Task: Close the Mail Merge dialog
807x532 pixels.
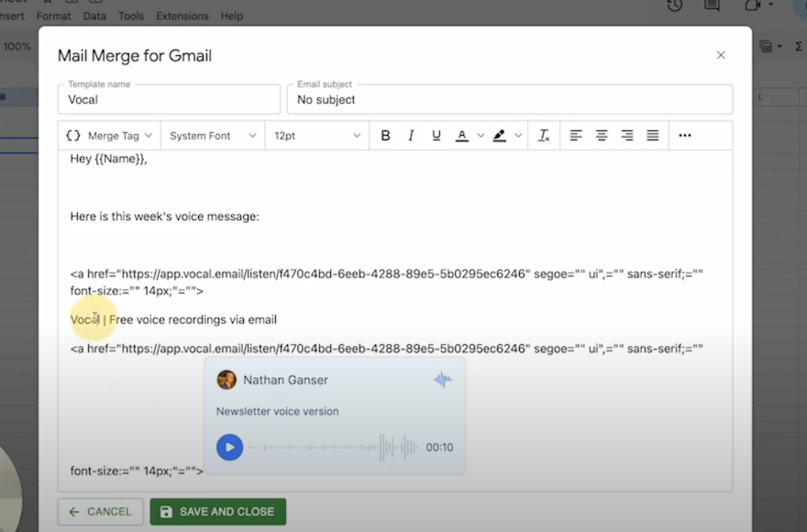Action: (x=721, y=55)
